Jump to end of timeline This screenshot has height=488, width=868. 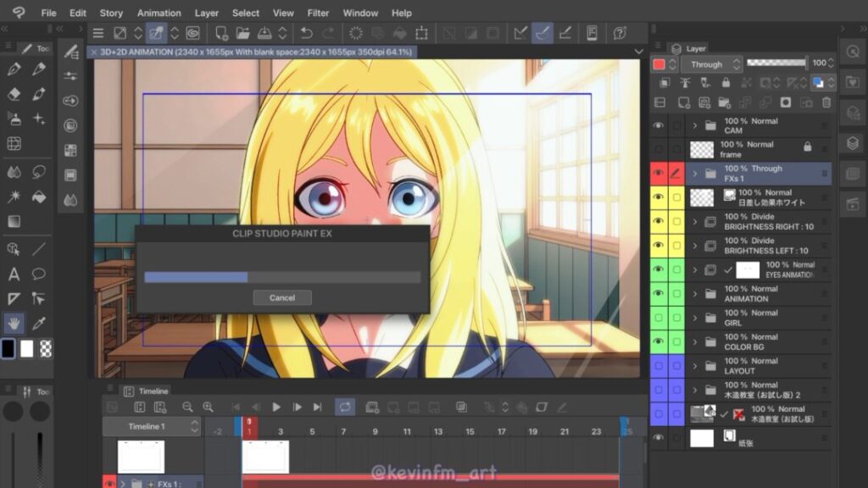tap(317, 408)
